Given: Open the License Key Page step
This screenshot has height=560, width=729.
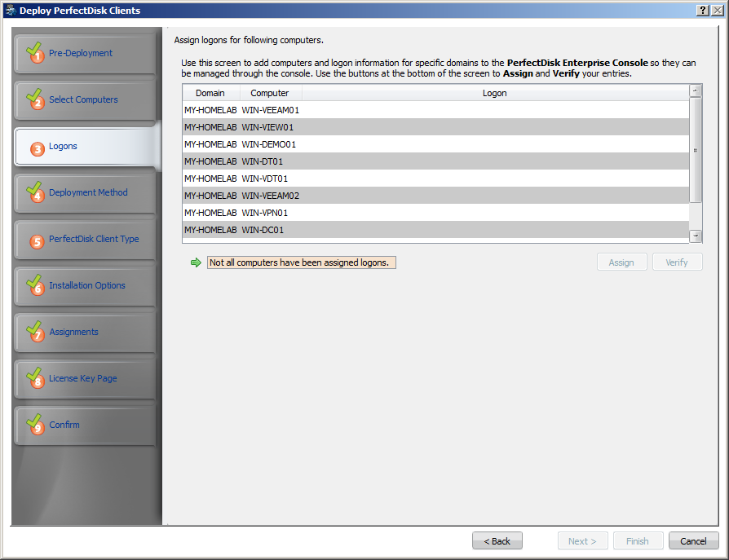Looking at the screenshot, I should 84,379.
